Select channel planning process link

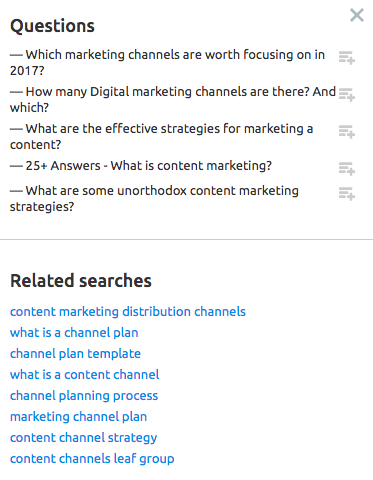(x=84, y=396)
